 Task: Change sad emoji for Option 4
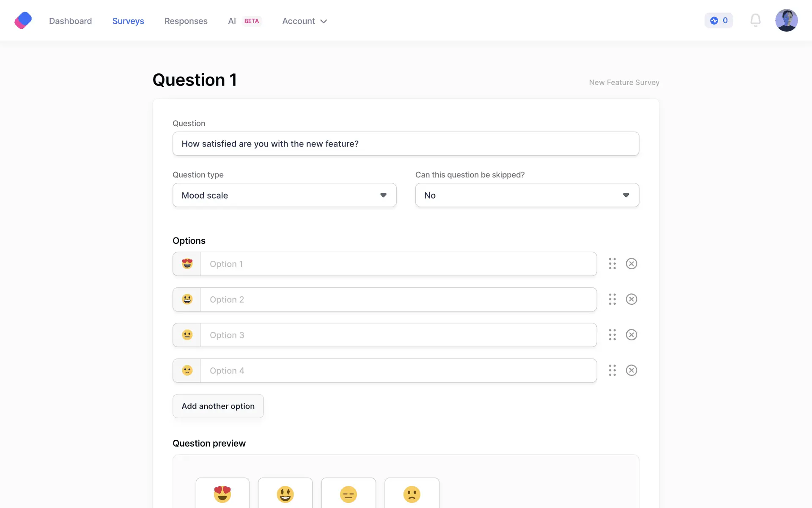(x=187, y=370)
